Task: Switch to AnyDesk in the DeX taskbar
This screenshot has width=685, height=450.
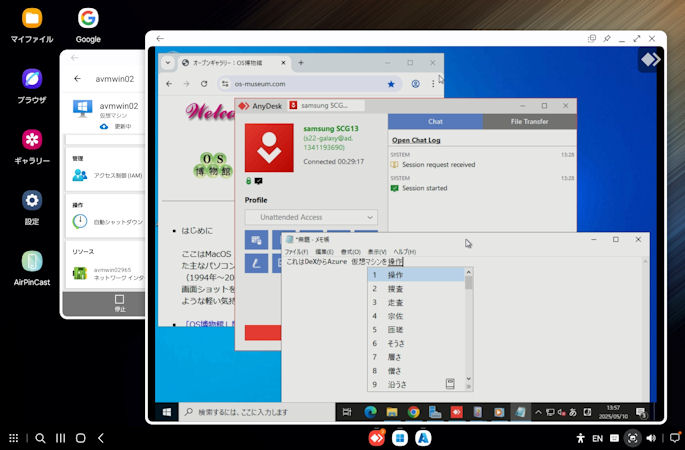Action: click(377, 438)
